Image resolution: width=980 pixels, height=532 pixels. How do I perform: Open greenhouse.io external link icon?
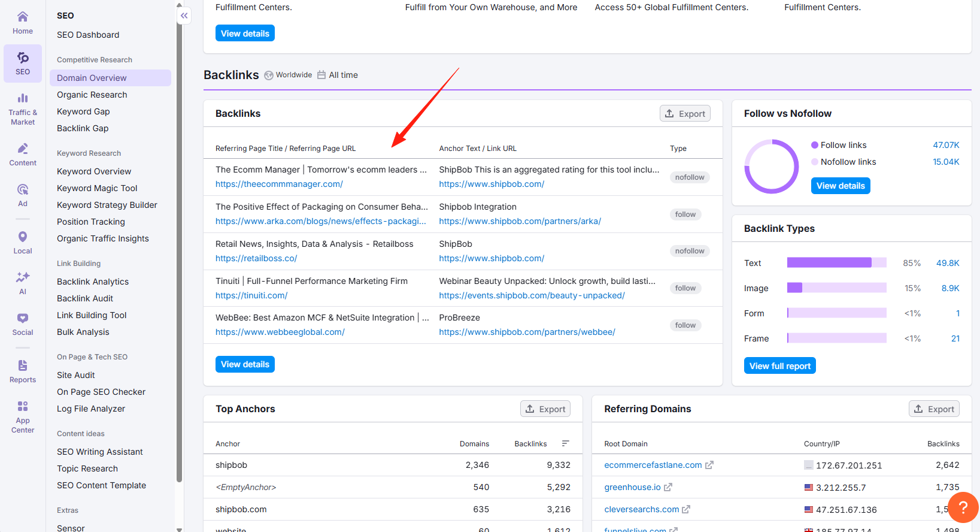(668, 487)
